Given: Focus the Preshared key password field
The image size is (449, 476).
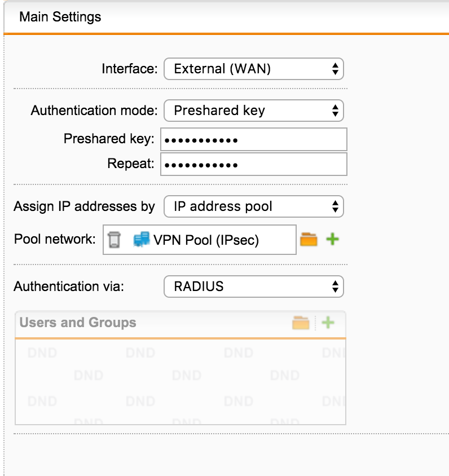Looking at the screenshot, I should point(253,139).
